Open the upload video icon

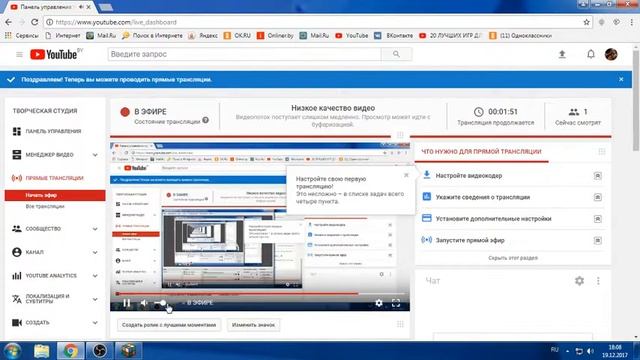pyautogui.click(x=562, y=54)
